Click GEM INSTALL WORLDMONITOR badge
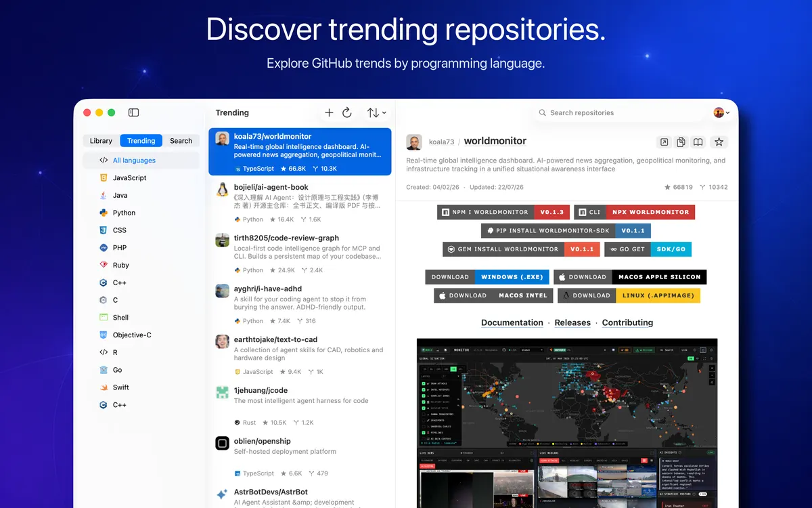 (521, 249)
